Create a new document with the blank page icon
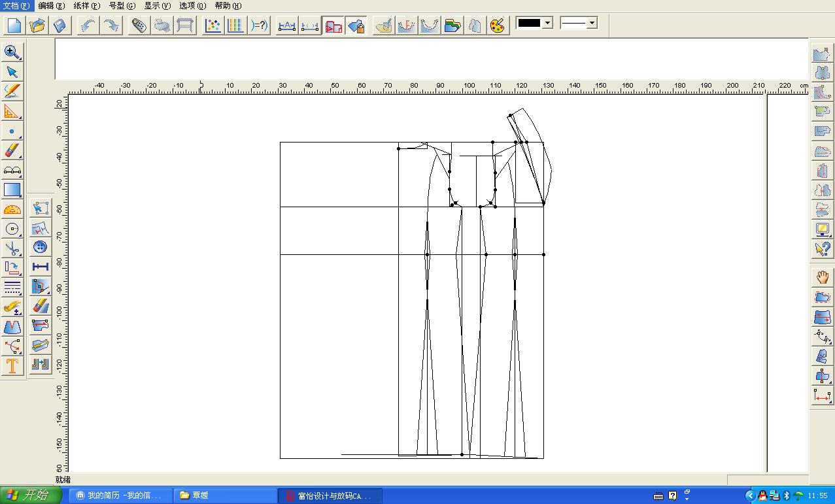The width and height of the screenshot is (835, 504). coord(14,25)
